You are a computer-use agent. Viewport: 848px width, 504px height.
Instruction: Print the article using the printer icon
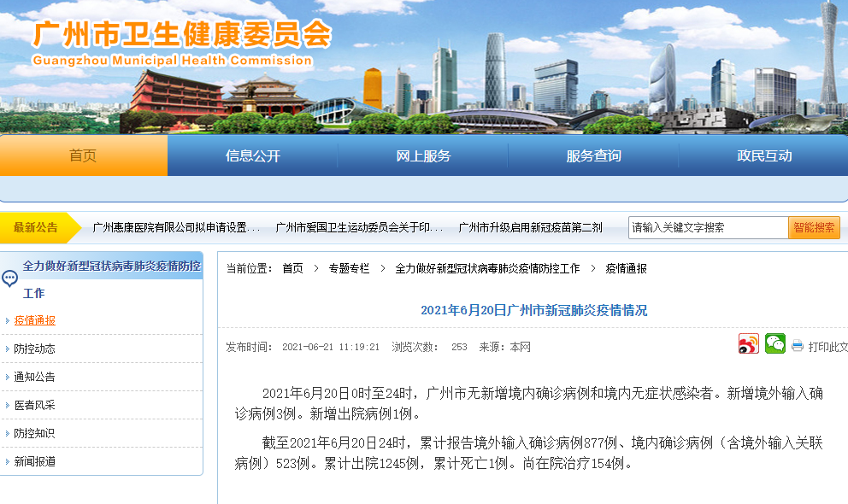click(x=796, y=344)
